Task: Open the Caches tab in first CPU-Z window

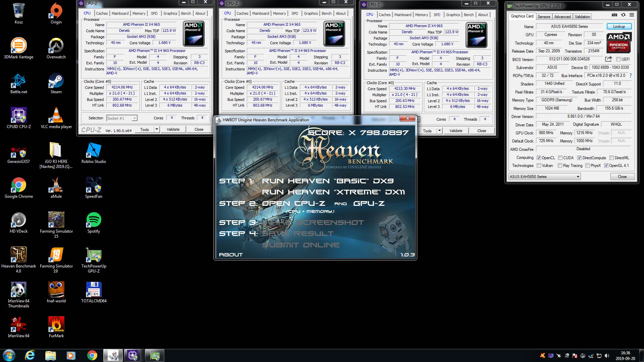Action: coord(102,13)
